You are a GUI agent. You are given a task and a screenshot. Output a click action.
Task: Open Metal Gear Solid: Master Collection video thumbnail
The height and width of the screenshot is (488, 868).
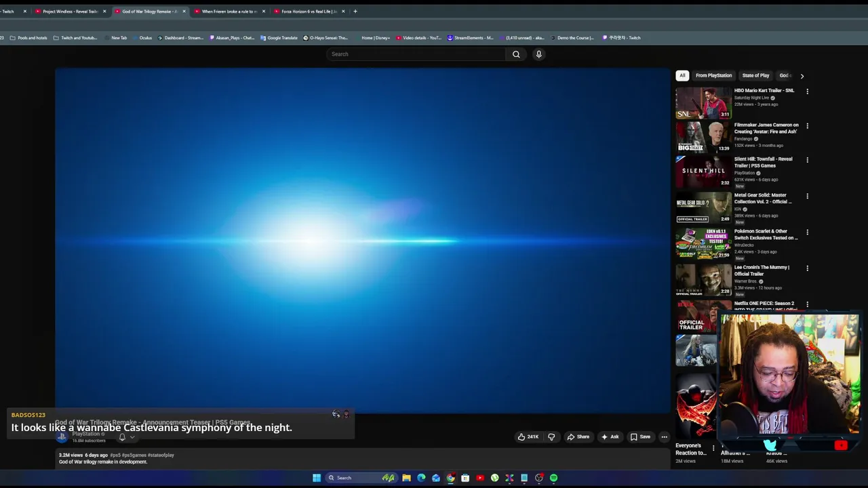703,207
